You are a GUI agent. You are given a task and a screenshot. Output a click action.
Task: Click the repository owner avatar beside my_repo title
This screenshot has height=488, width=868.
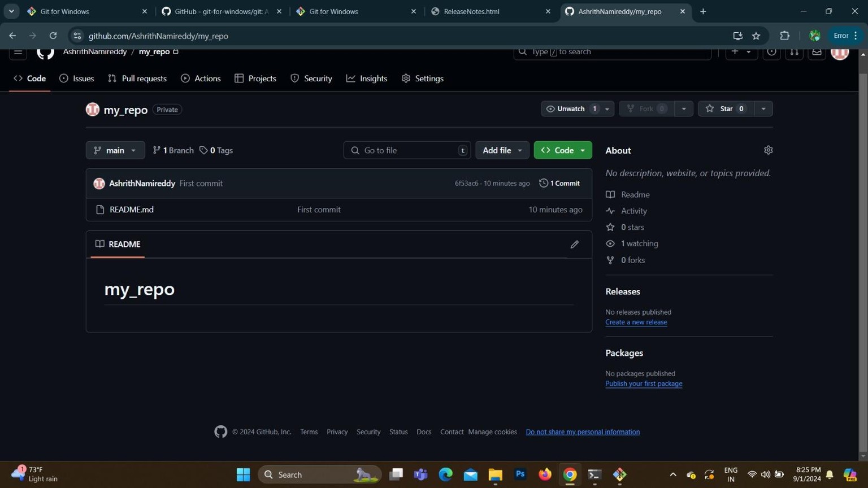pyautogui.click(x=93, y=110)
